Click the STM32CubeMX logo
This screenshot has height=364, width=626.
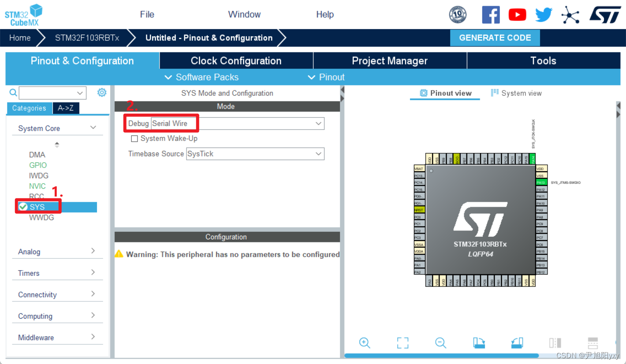[24, 15]
